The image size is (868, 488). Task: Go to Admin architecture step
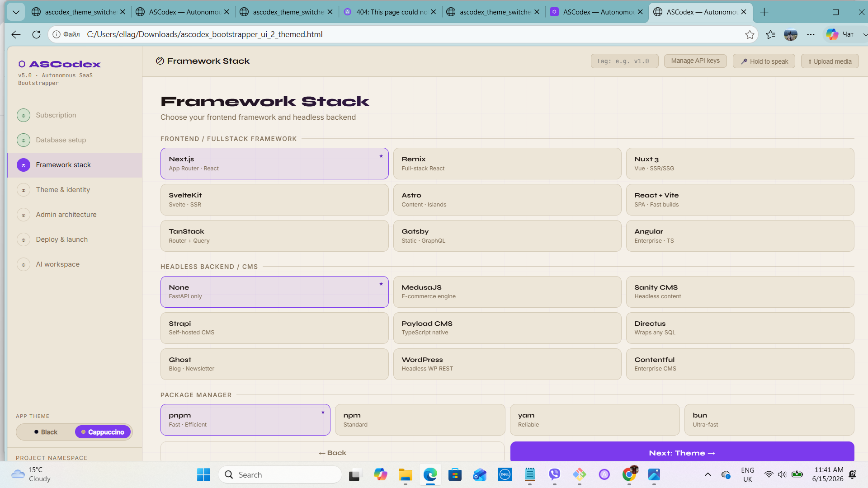pyautogui.click(x=75, y=215)
